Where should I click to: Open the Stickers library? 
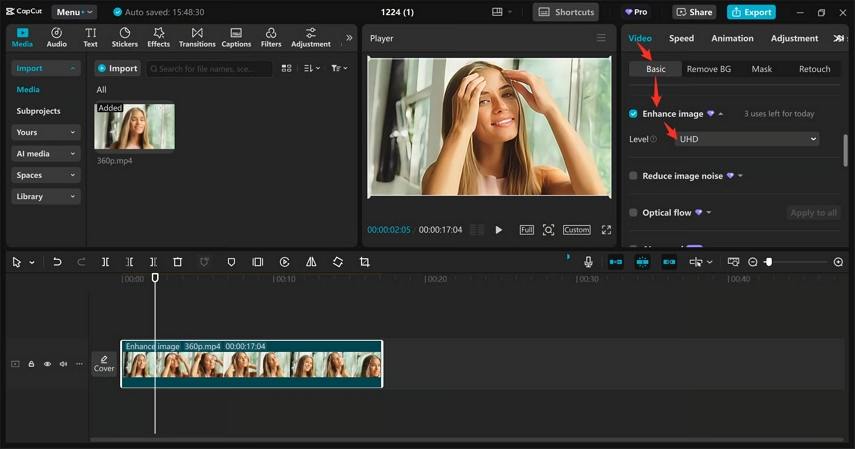(124, 38)
